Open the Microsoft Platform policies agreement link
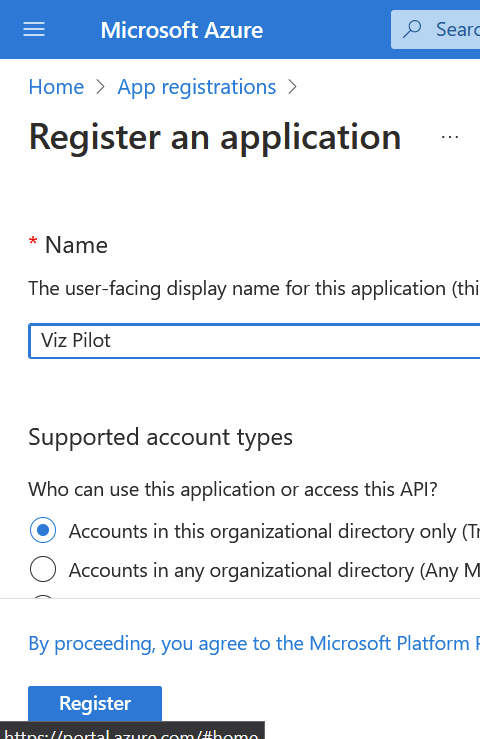 [254, 643]
